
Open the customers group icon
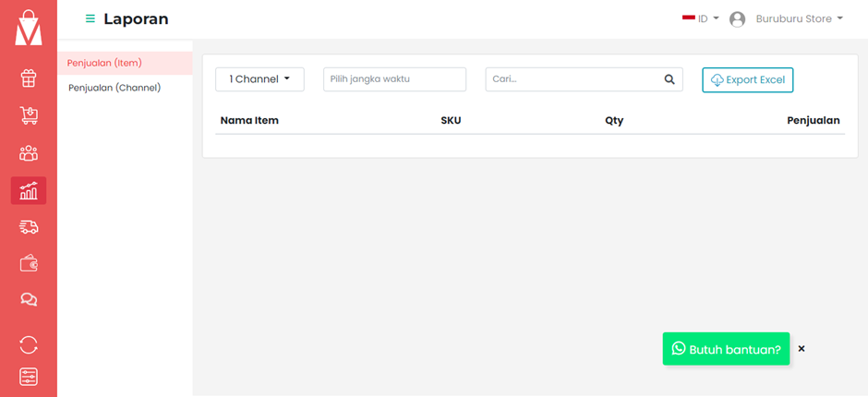tap(29, 153)
